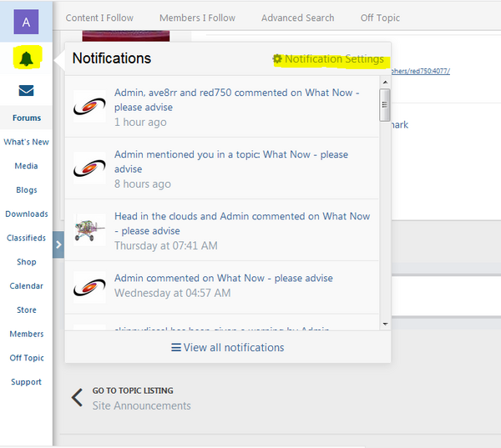
Task: Go to What's New in sidebar
Action: (27, 142)
